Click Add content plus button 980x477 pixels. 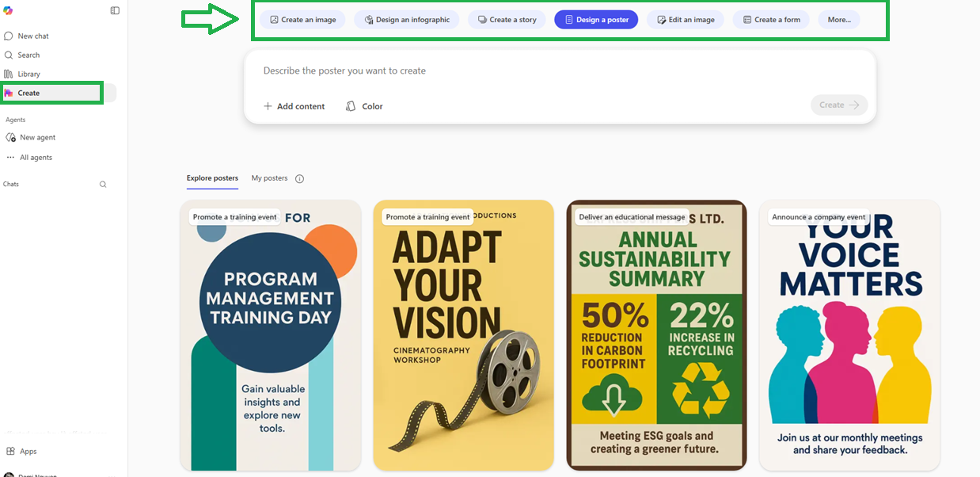[x=294, y=106]
